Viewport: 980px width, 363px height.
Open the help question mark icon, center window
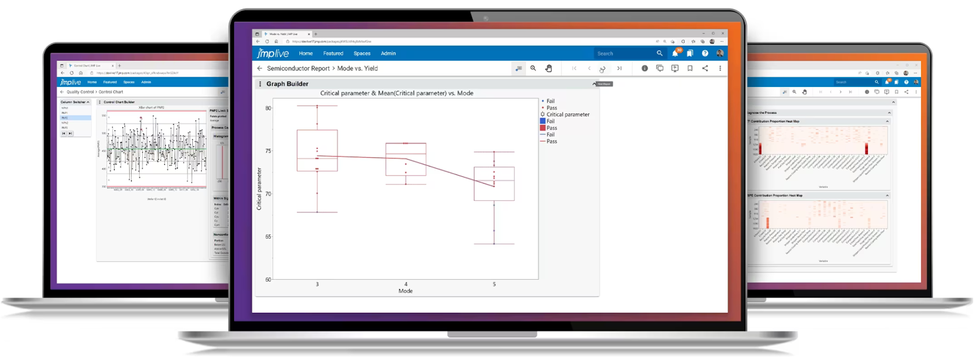(705, 53)
